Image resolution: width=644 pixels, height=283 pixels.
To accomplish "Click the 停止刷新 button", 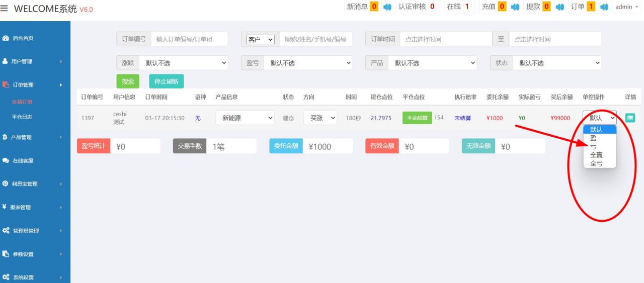I will pos(166,81).
